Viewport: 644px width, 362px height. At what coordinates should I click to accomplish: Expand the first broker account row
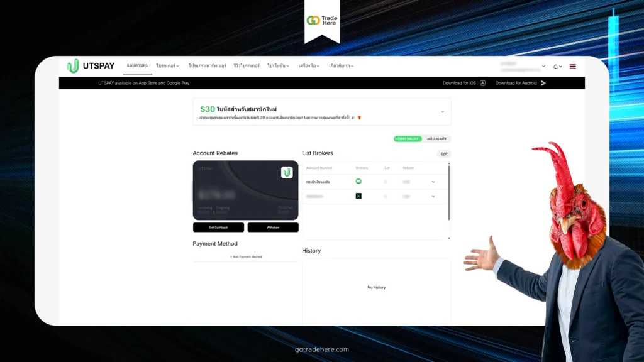click(x=433, y=182)
